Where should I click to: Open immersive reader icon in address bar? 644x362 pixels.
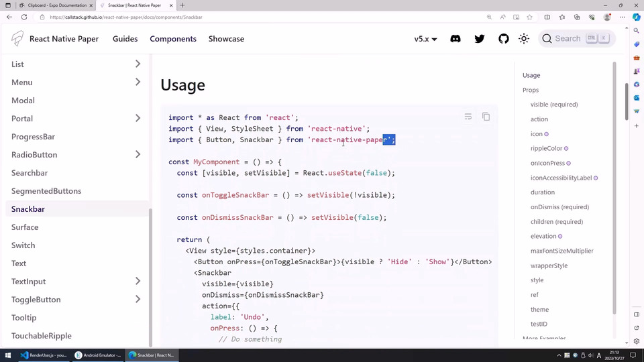(x=517, y=17)
